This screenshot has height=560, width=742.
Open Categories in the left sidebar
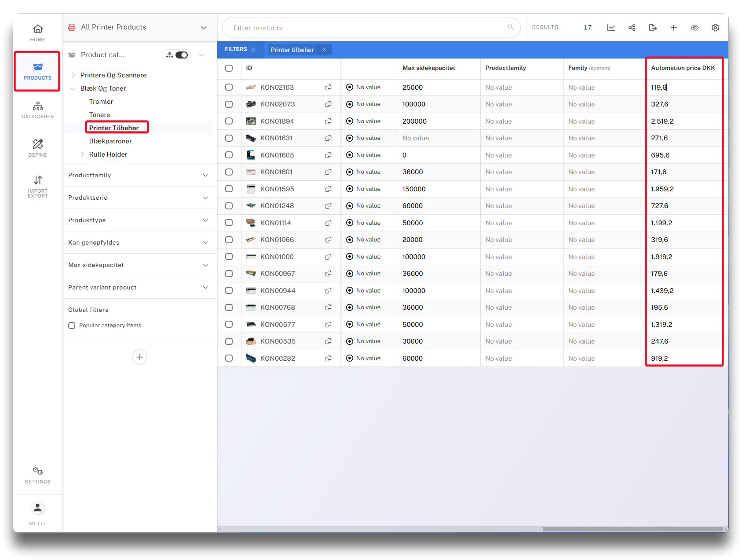(38, 110)
